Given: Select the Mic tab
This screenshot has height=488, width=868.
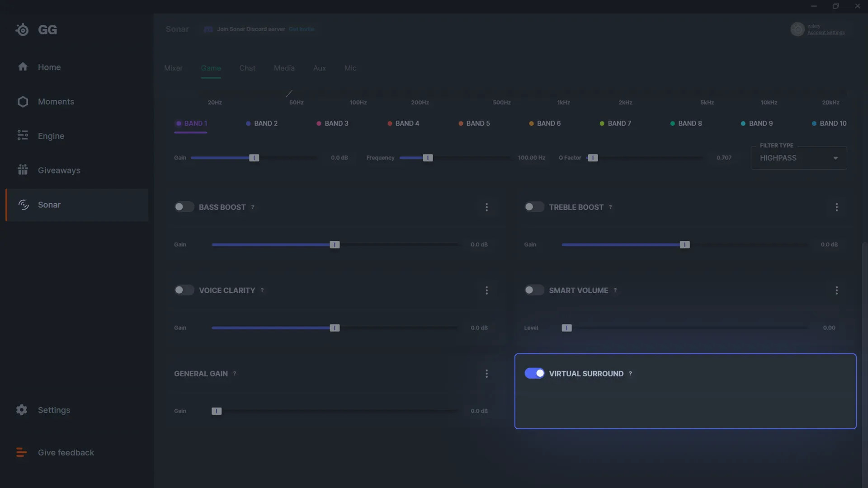Looking at the screenshot, I should [x=350, y=68].
